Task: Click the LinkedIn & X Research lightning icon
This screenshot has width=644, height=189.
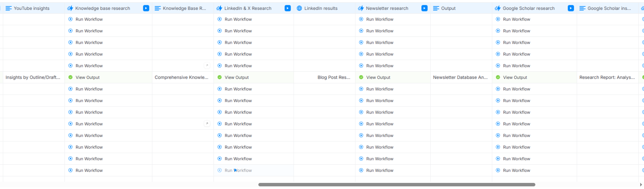Action: tap(219, 8)
